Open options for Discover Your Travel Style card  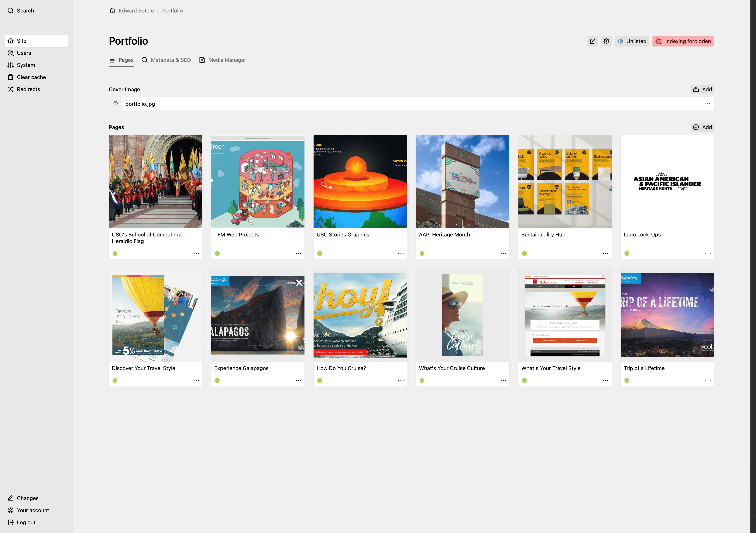[x=196, y=381]
